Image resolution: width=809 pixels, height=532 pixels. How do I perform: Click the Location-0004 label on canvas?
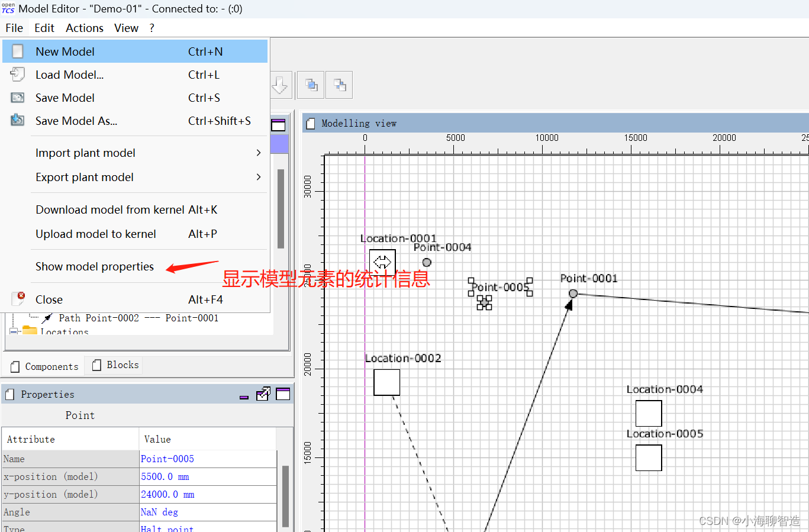click(x=665, y=389)
